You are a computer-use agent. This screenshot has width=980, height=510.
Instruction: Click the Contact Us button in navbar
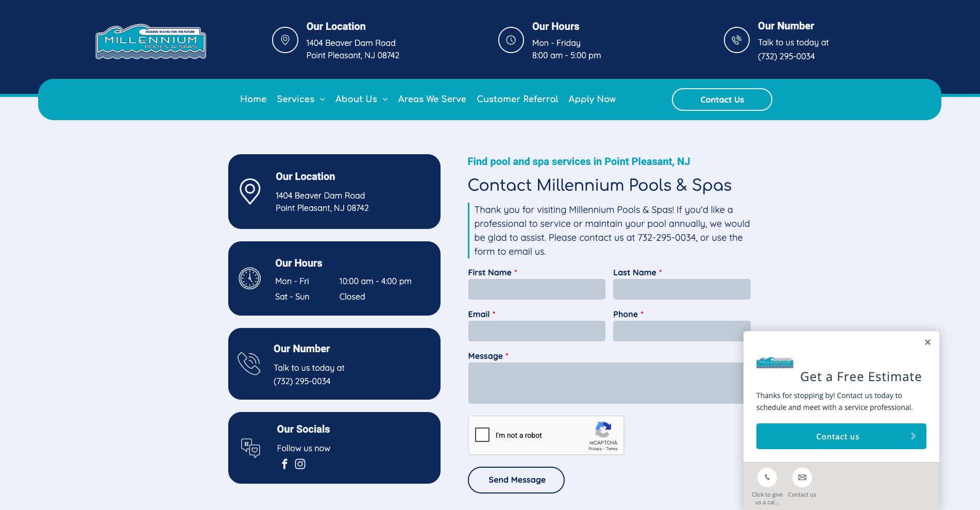pyautogui.click(x=721, y=100)
